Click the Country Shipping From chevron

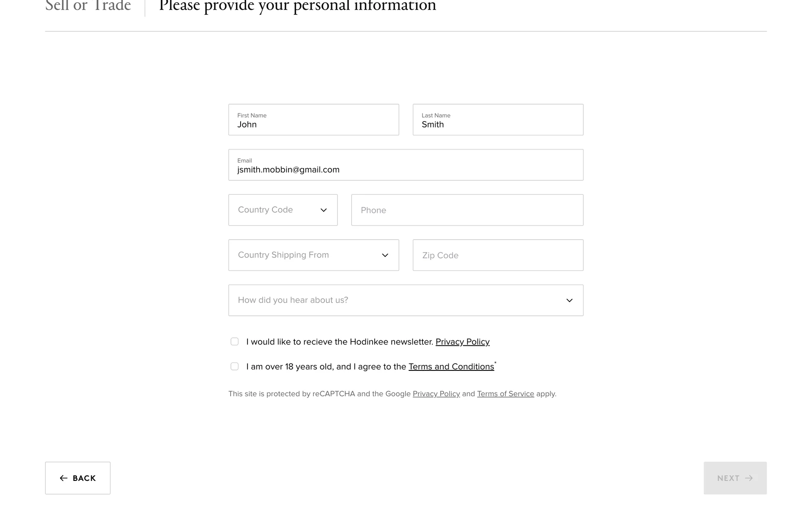385,255
